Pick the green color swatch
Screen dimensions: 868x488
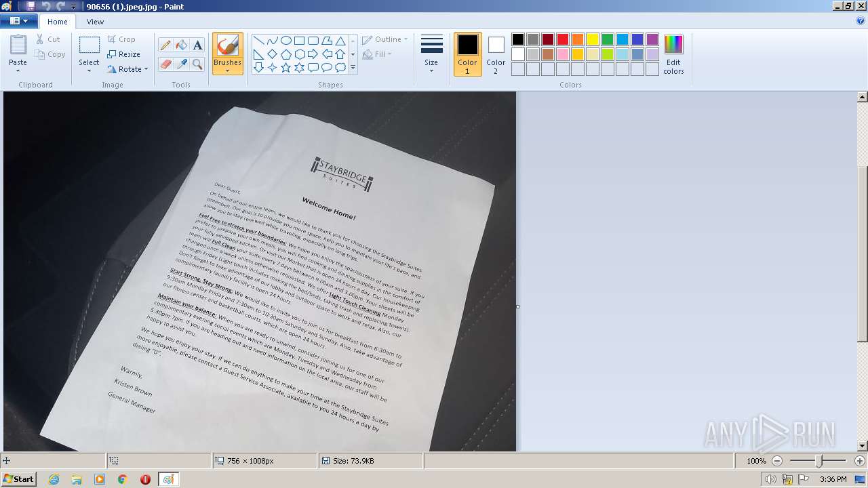[608, 39]
